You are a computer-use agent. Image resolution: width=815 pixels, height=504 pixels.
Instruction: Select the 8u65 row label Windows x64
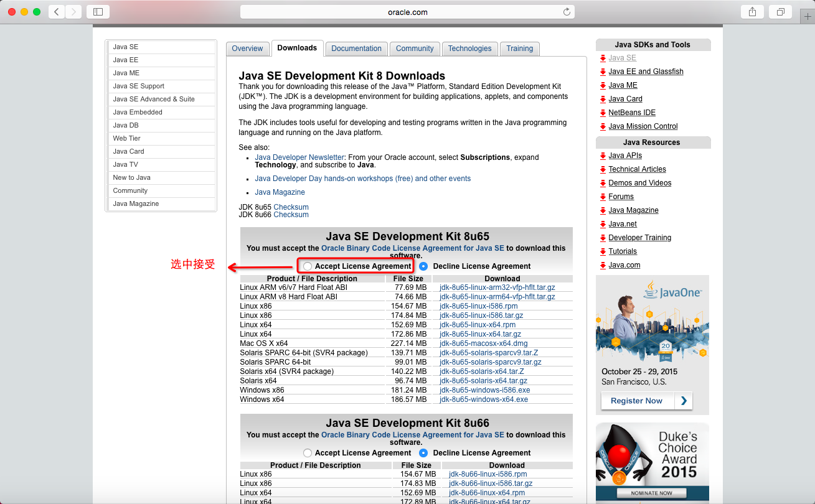click(261, 399)
